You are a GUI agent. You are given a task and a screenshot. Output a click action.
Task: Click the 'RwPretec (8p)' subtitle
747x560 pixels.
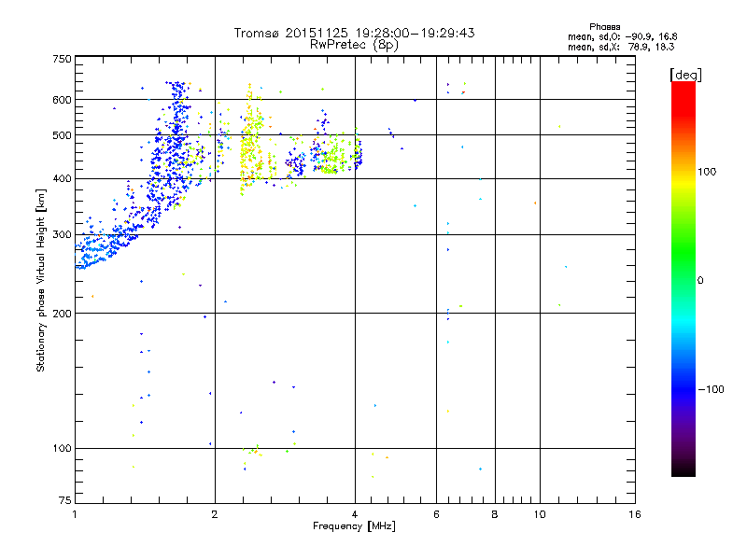tap(354, 45)
